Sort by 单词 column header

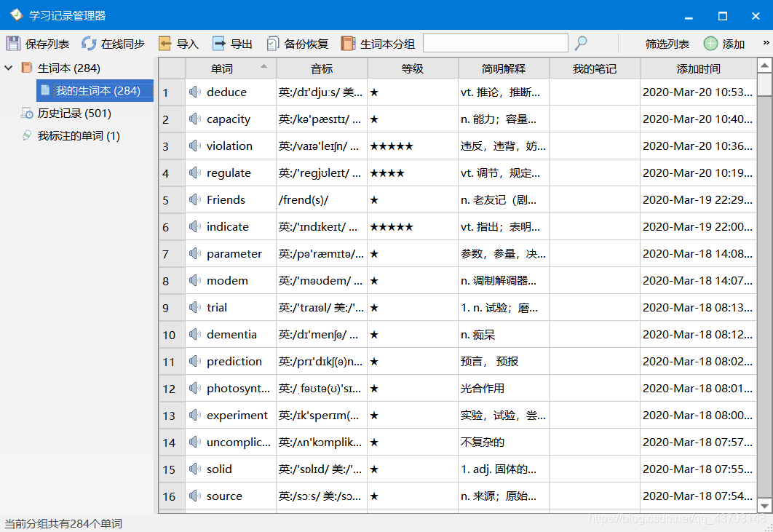point(231,68)
